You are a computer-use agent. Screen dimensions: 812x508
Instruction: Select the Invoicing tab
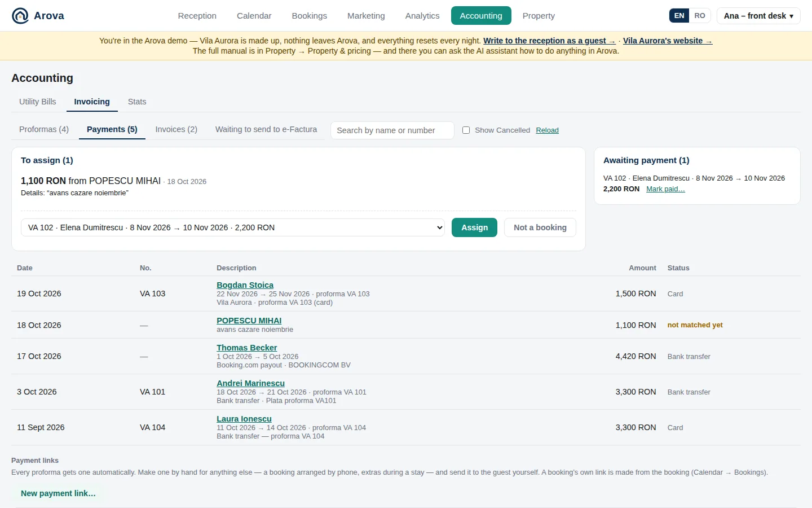92,102
